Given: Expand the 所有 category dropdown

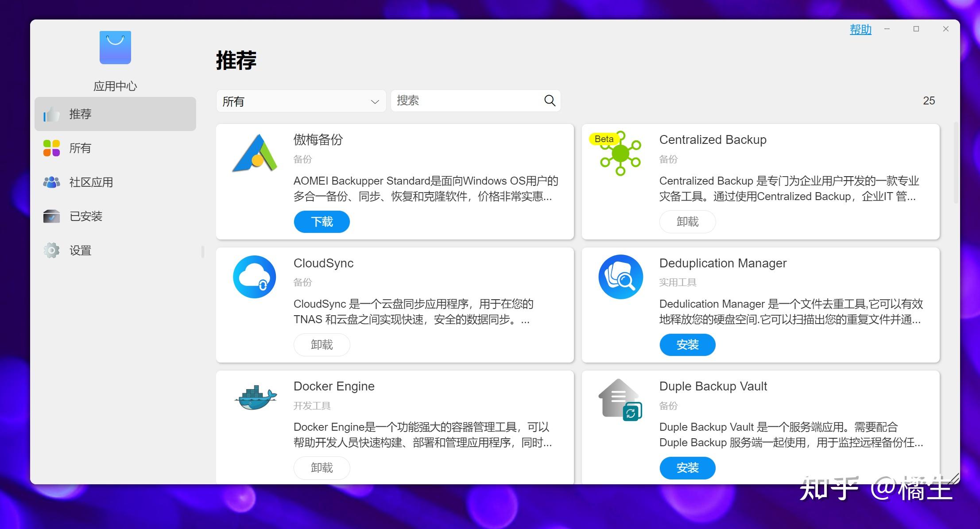Looking at the screenshot, I should 301,101.
